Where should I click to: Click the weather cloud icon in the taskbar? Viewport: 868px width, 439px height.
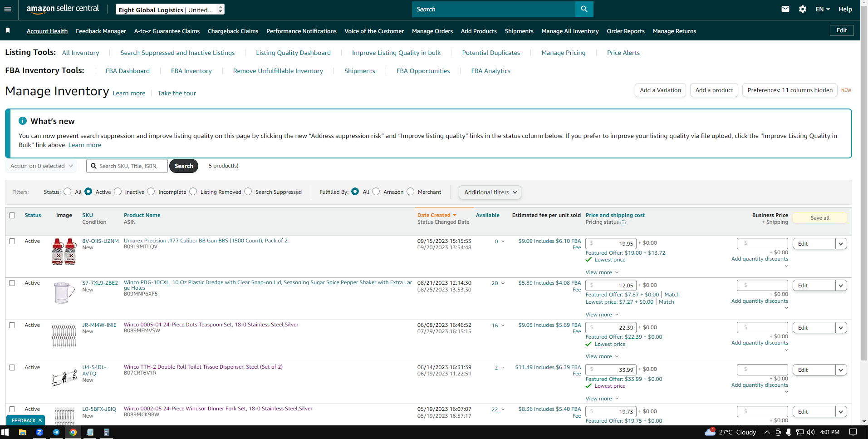tap(710, 432)
